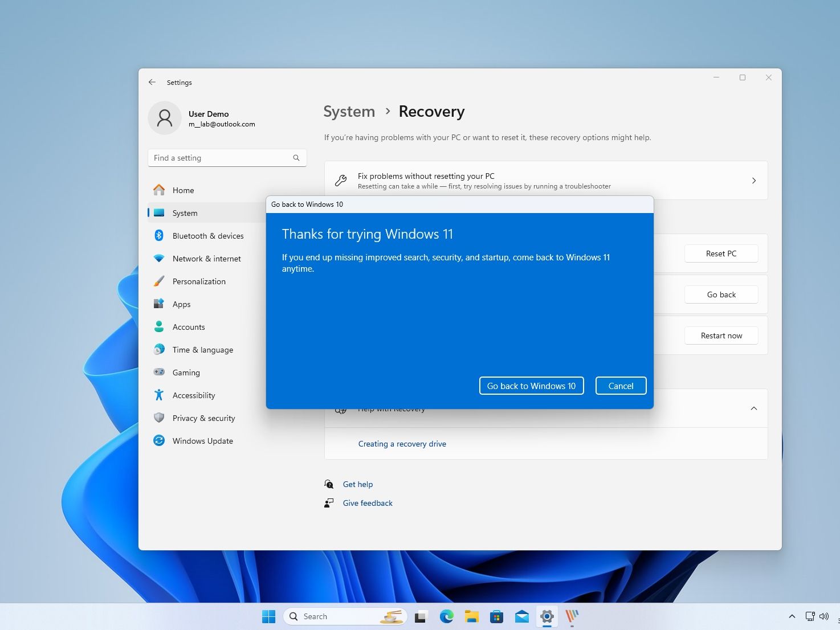This screenshot has width=840, height=630.
Task: Click the Go back to Windows 10 button
Action: point(531,386)
